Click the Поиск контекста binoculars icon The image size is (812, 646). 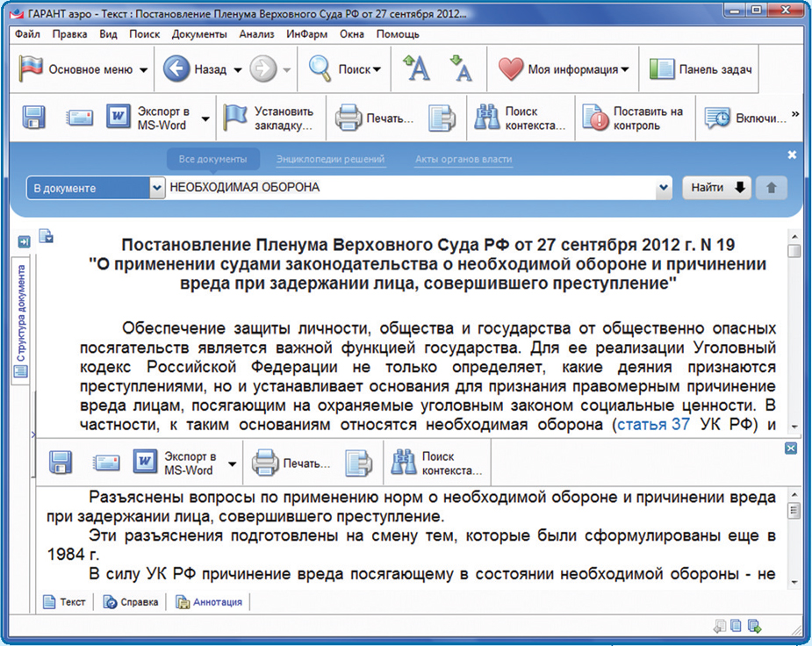click(x=488, y=118)
